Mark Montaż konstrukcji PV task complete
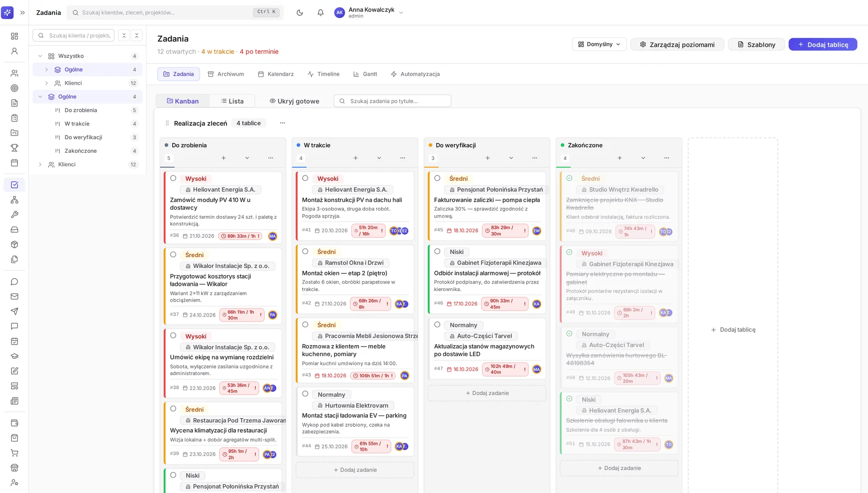 point(305,178)
